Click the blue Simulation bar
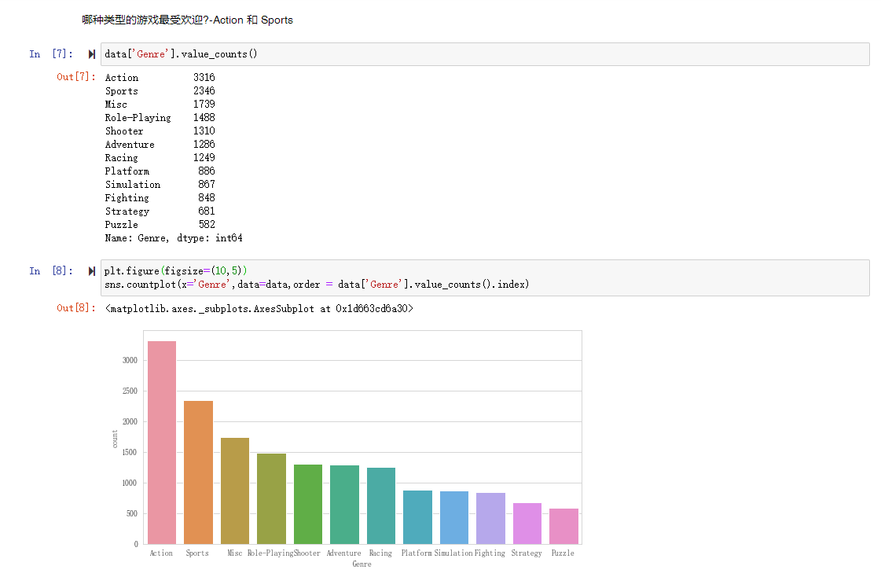Viewport: 881px width, 588px height. coord(454,518)
